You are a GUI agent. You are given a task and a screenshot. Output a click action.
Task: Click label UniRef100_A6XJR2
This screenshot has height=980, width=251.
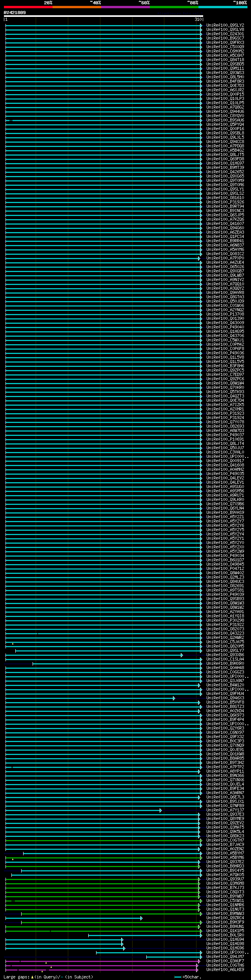[x=225, y=90]
